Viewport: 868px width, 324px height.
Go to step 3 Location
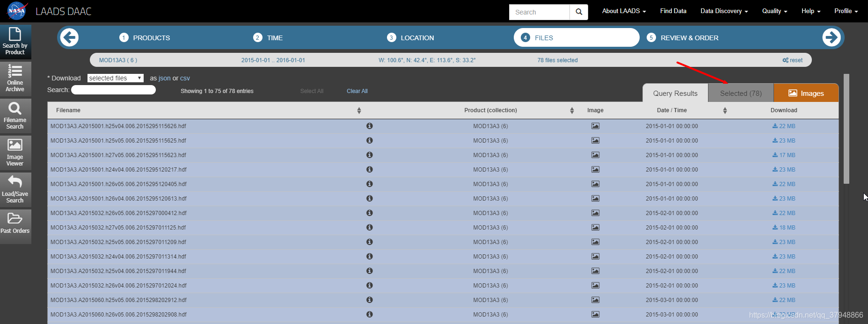(x=410, y=37)
